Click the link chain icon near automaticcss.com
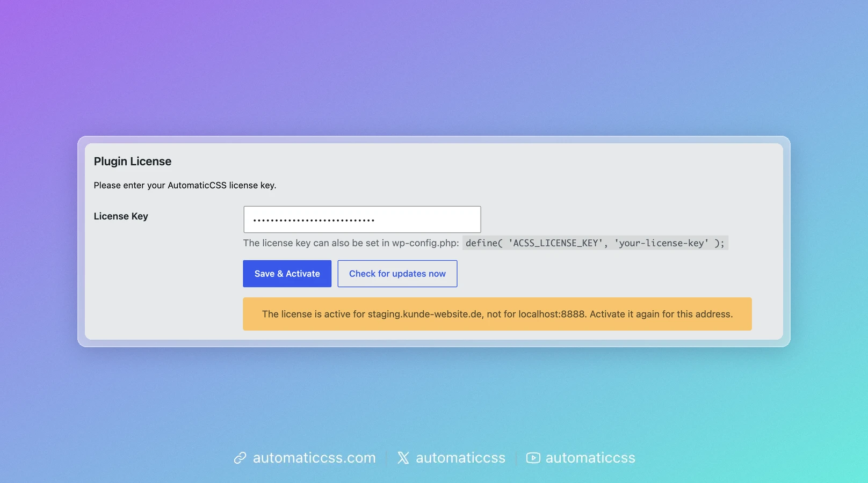Screen dimensions: 868x483 tap(240, 458)
